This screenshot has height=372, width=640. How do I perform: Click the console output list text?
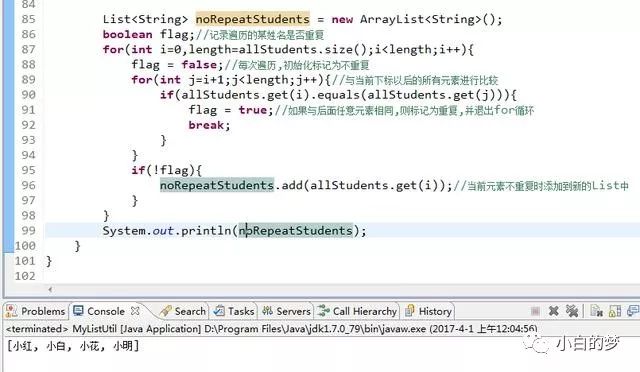click(x=73, y=346)
